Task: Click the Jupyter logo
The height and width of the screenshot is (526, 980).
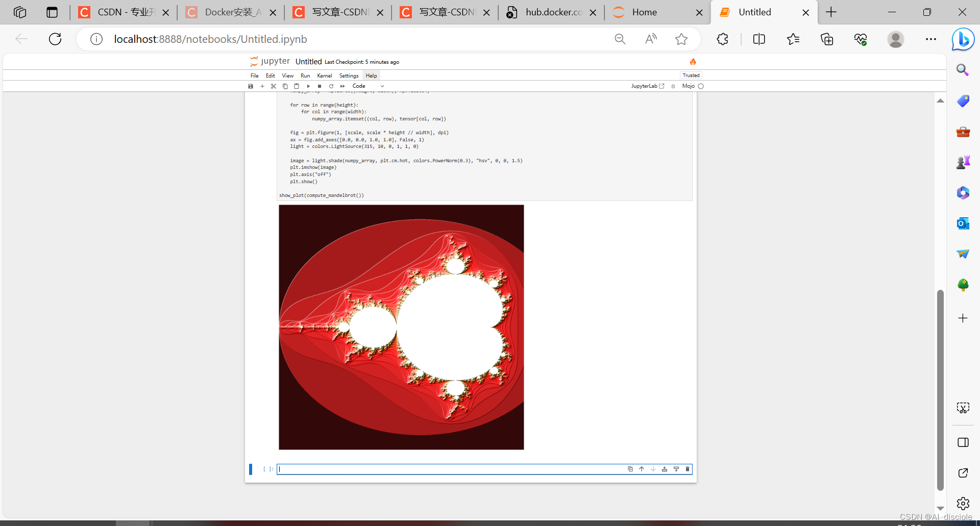Action: click(x=270, y=61)
